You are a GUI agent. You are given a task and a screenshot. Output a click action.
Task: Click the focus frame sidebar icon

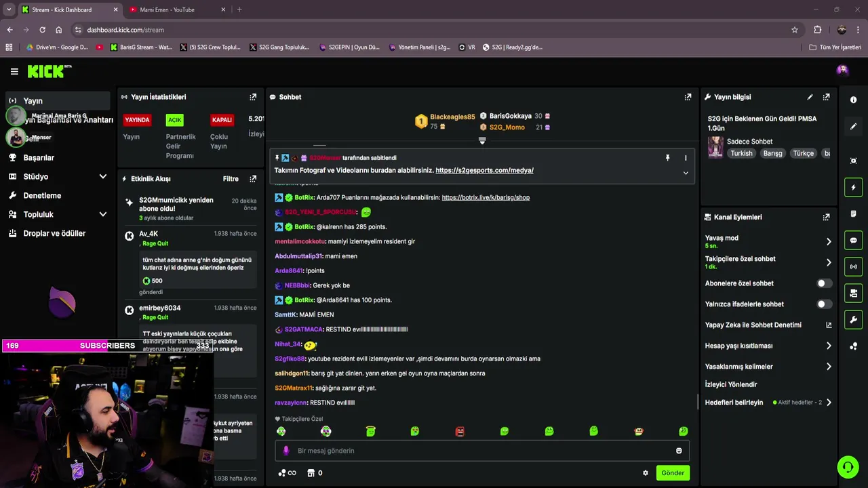coord(854,161)
